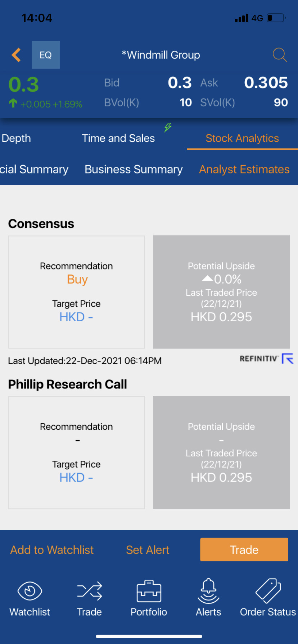298x644 pixels.
Task: Tap the Set Alert link
Action: point(148,550)
